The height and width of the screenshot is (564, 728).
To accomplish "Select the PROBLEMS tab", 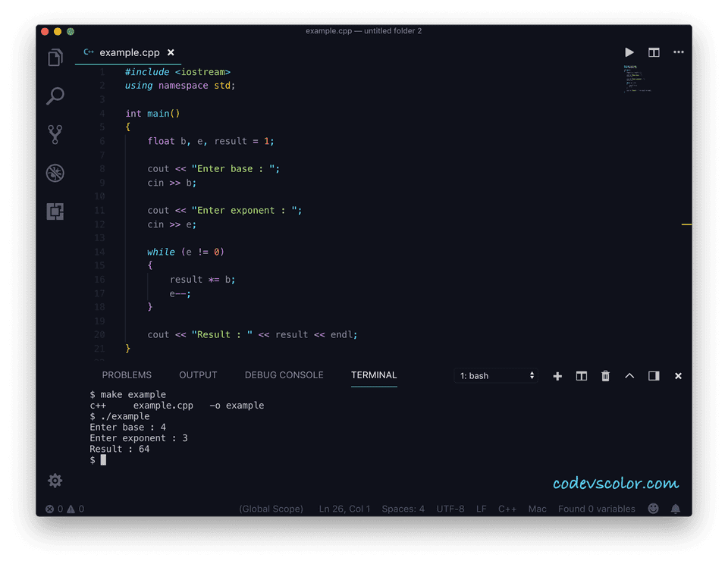I will point(127,374).
